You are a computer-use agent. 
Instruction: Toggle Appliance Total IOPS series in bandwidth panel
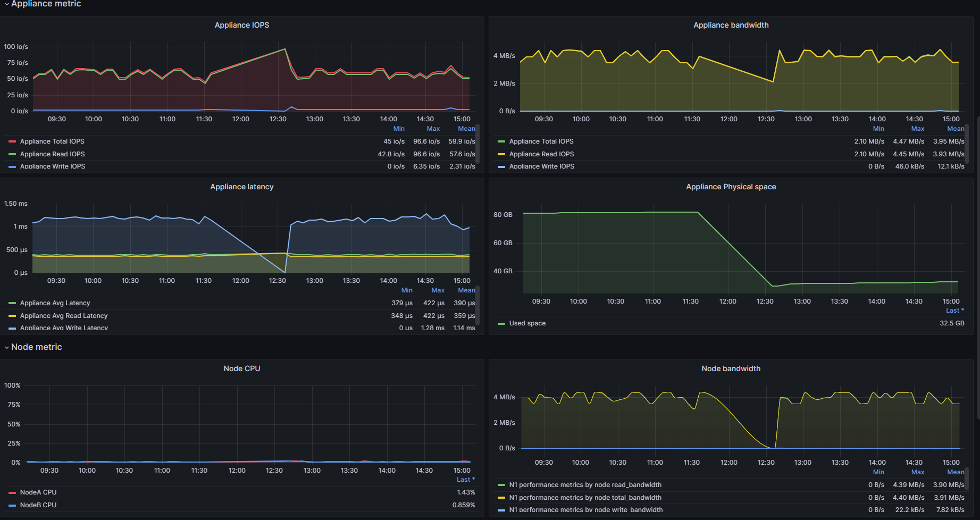(x=541, y=141)
